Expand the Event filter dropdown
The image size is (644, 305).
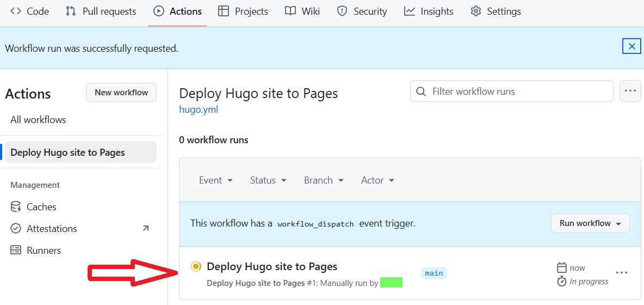216,180
